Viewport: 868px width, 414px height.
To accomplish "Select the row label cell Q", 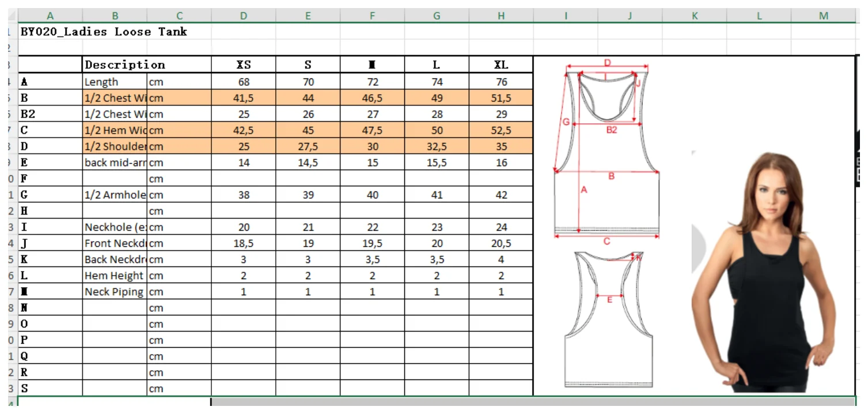I will 50,356.
